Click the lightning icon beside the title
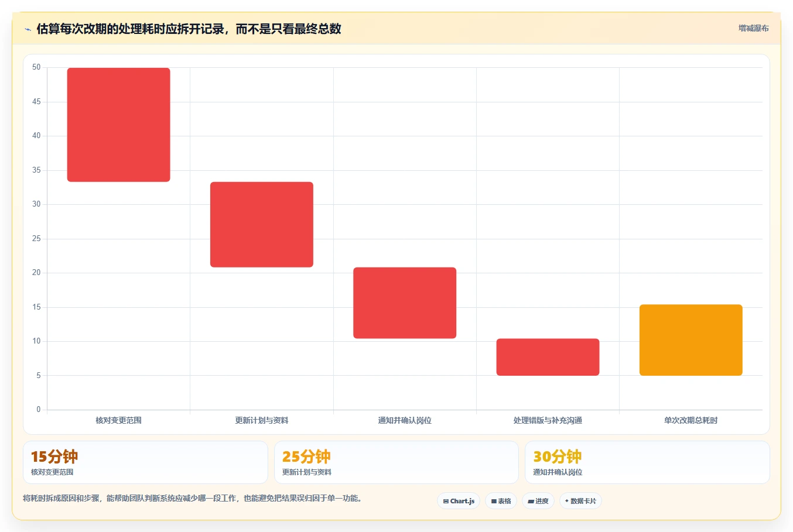Viewport: 793px width, 532px height. click(28, 29)
